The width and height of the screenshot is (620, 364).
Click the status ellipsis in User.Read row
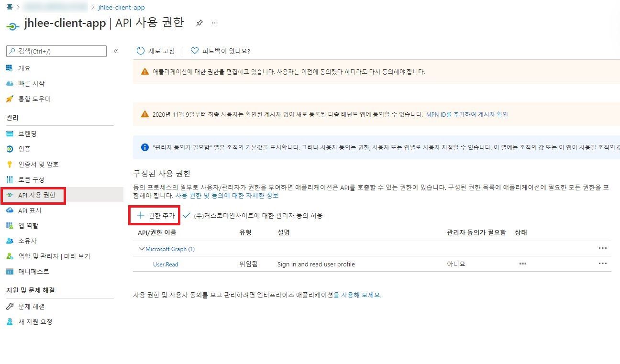point(522,264)
